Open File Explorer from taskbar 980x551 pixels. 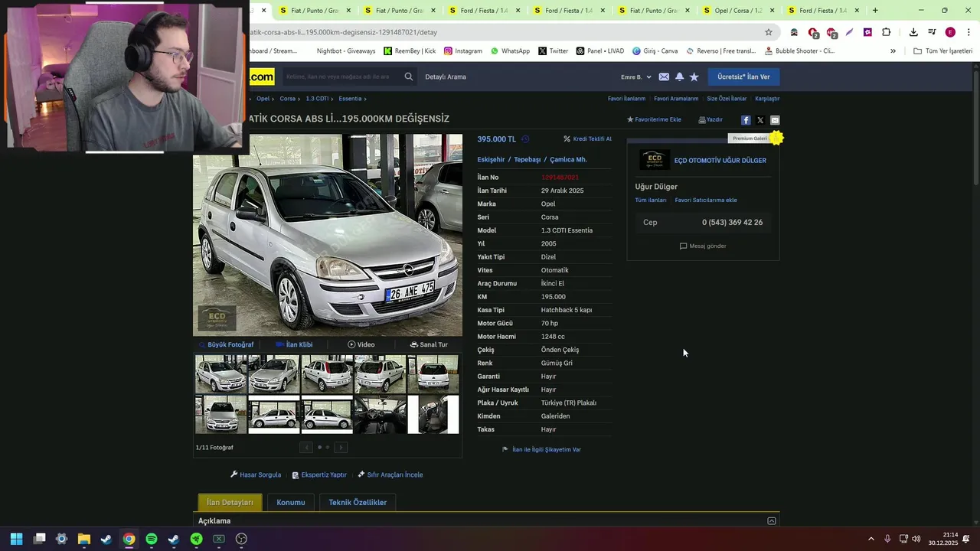[84, 539]
